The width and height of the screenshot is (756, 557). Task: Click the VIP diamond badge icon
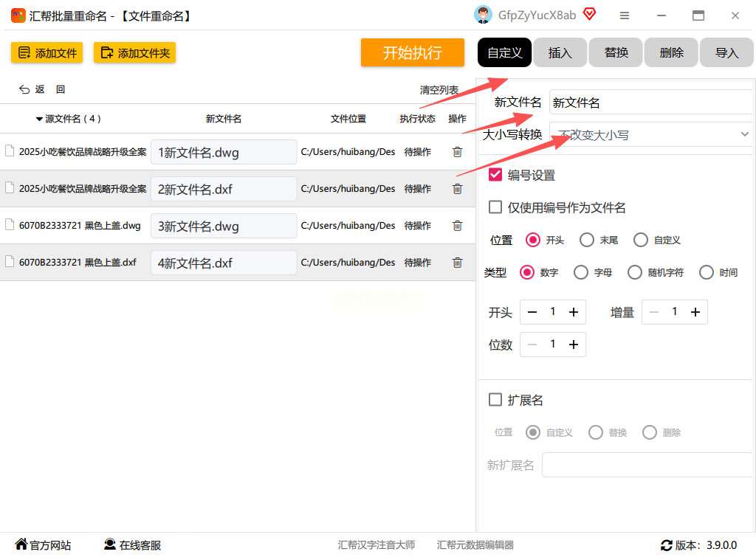click(589, 14)
